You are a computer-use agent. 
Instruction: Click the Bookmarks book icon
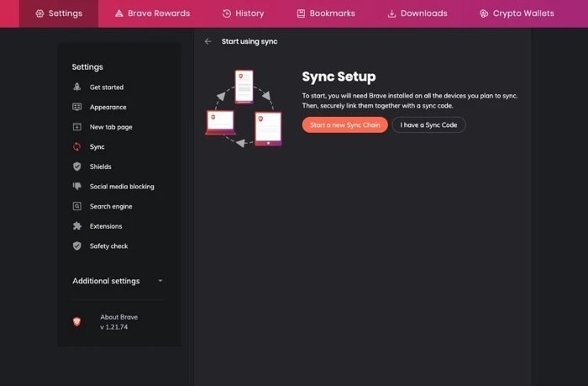[x=301, y=13]
